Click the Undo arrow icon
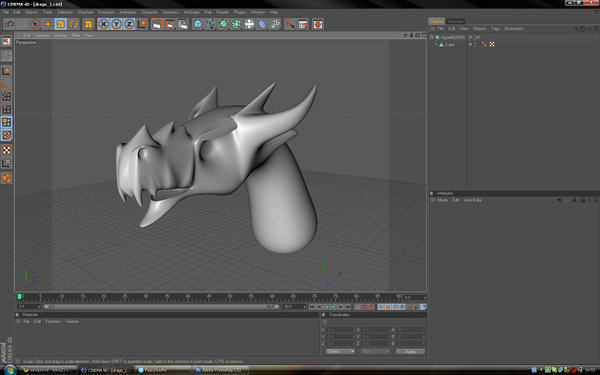 [9, 24]
